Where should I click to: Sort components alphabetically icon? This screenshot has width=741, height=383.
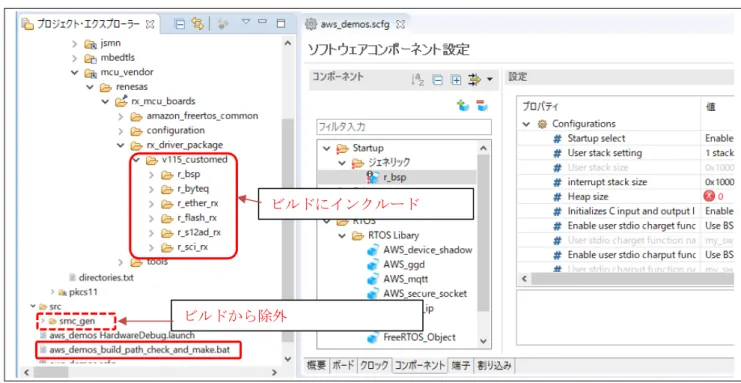(417, 80)
